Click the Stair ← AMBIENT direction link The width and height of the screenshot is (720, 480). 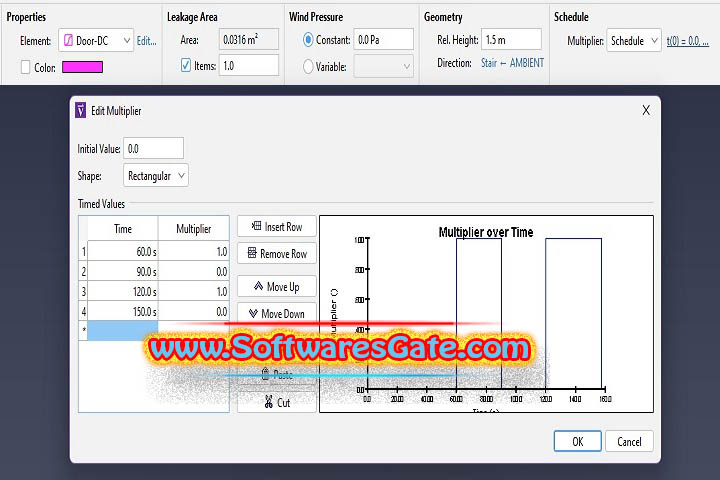(512, 62)
